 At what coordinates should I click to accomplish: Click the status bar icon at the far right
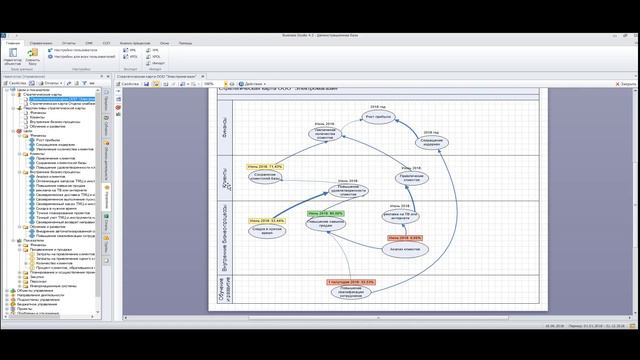pos(632,326)
